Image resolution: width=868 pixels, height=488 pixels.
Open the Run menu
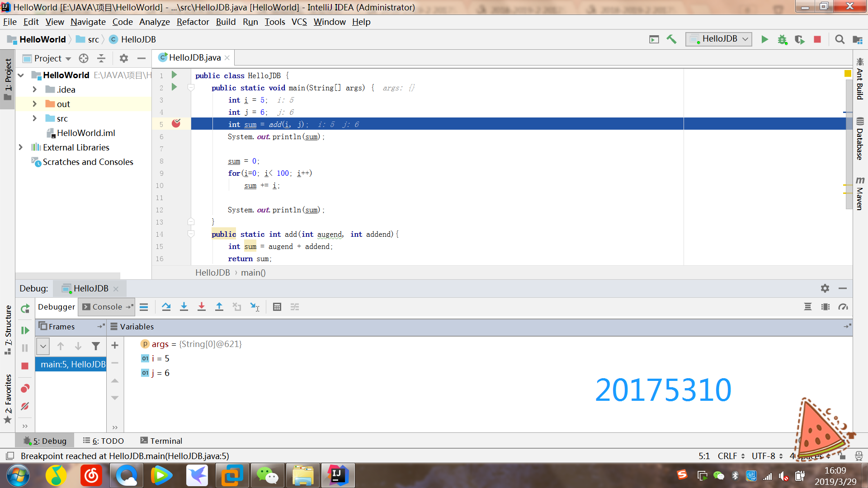coord(250,22)
